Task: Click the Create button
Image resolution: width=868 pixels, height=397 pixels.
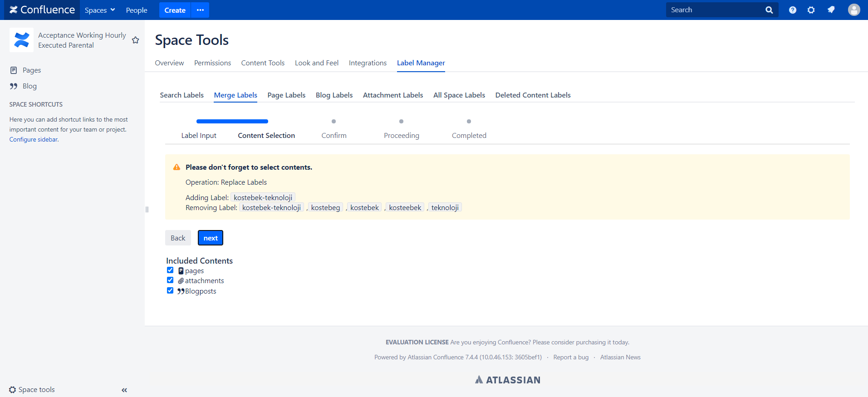Action: point(175,10)
